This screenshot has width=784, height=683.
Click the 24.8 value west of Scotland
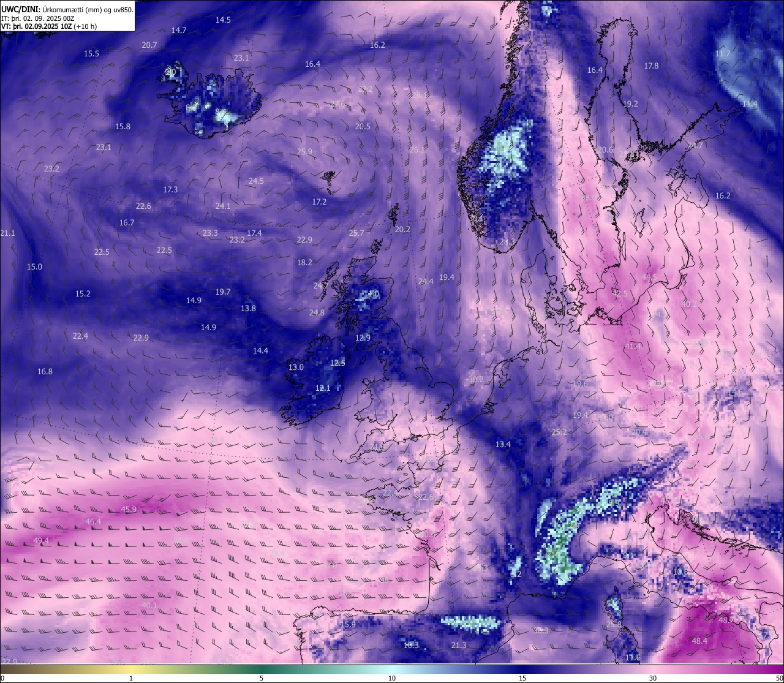pos(317,312)
